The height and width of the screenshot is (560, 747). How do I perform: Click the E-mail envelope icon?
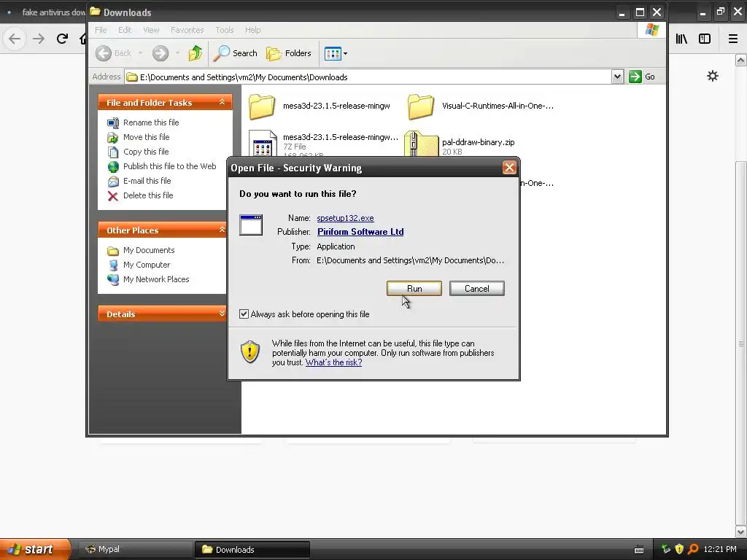[x=113, y=182]
